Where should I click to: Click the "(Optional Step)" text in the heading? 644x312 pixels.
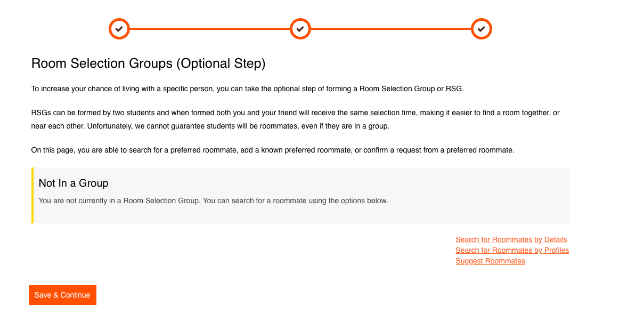click(221, 63)
